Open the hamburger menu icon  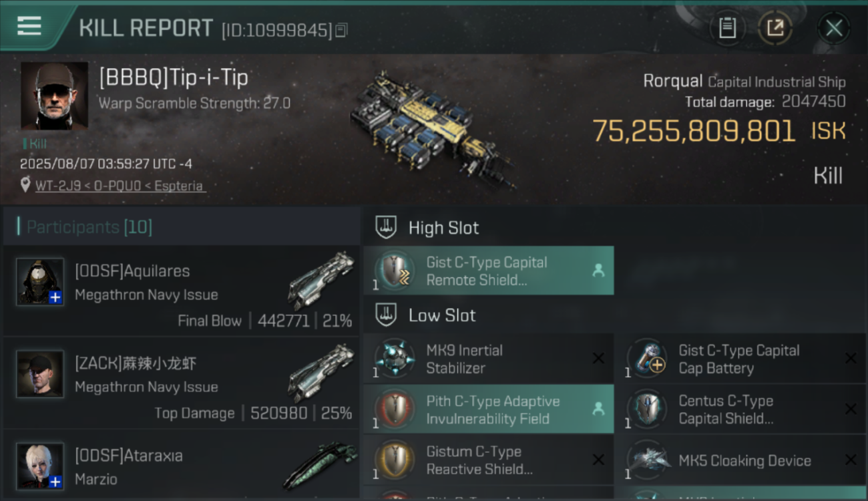pos(29,26)
